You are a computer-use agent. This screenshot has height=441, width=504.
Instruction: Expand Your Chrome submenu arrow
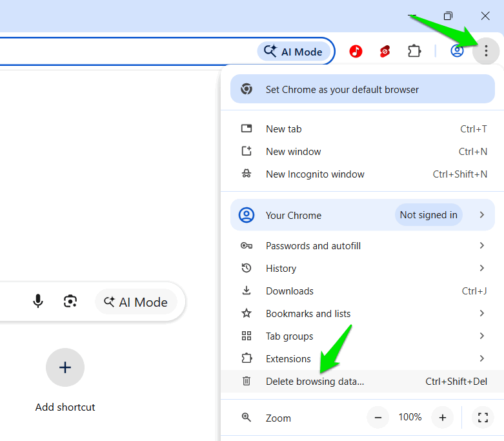point(481,214)
